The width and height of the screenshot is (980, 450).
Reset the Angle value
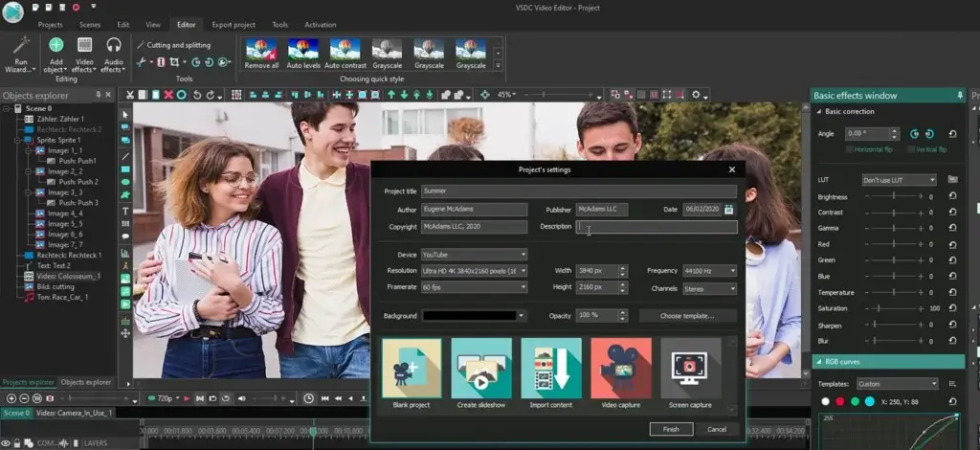tap(952, 134)
